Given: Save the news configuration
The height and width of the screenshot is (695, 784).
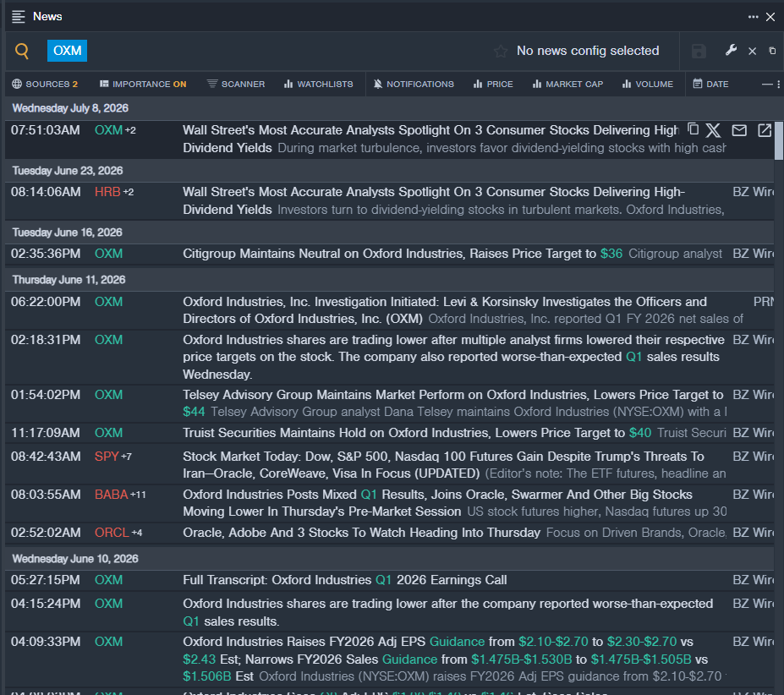Looking at the screenshot, I should (x=699, y=51).
